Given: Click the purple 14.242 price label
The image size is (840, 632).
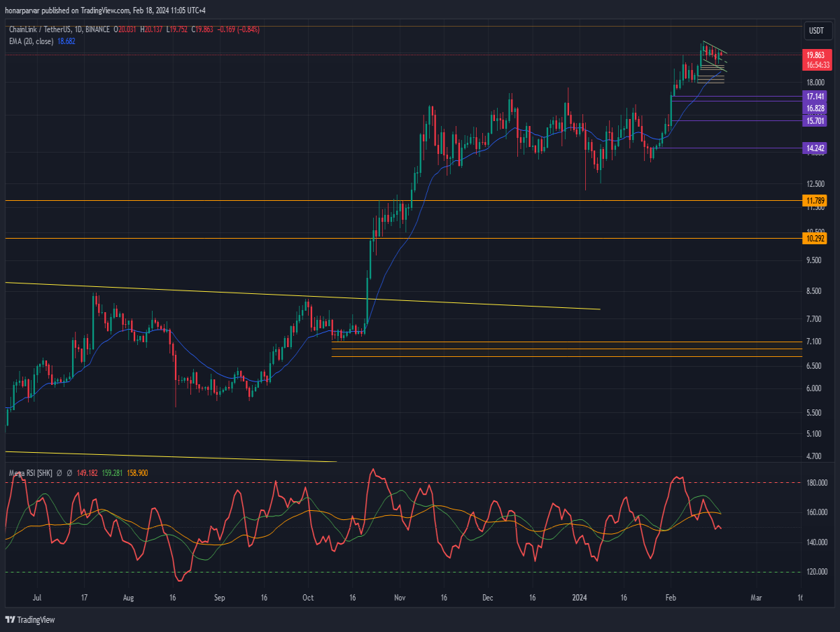Looking at the screenshot, I should pos(815,148).
